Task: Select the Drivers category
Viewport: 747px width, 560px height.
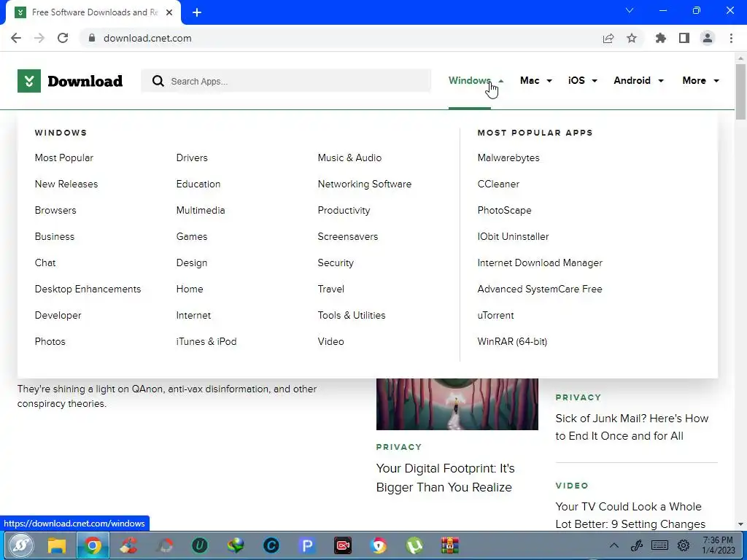Action: tap(192, 157)
